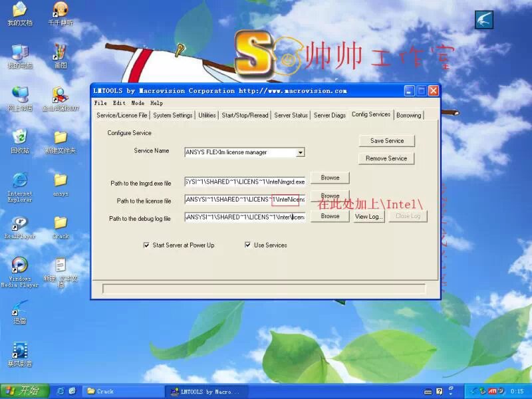Switch to the Start/Stop/Reread tab
The width and height of the screenshot is (532, 399).
[245, 115]
